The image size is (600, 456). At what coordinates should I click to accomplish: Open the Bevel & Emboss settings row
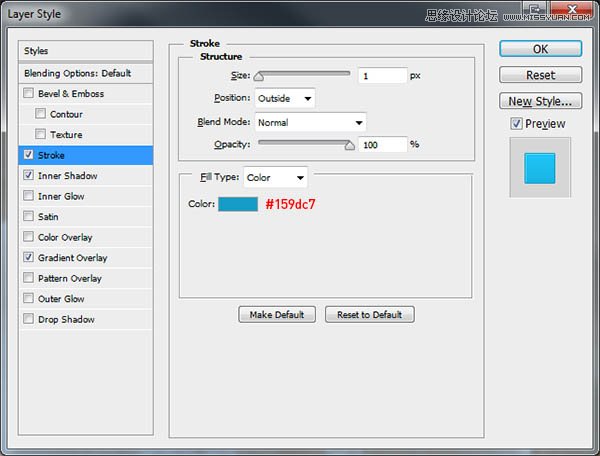(x=86, y=94)
